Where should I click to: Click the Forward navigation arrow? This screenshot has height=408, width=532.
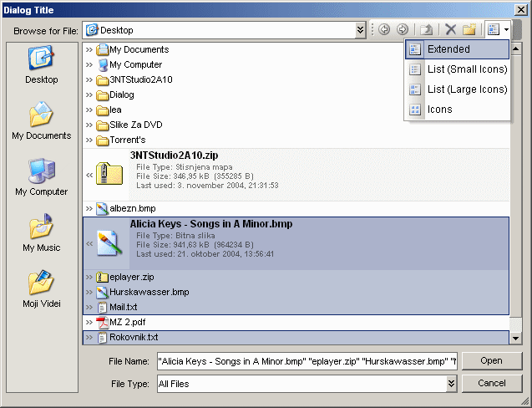pyautogui.click(x=402, y=29)
